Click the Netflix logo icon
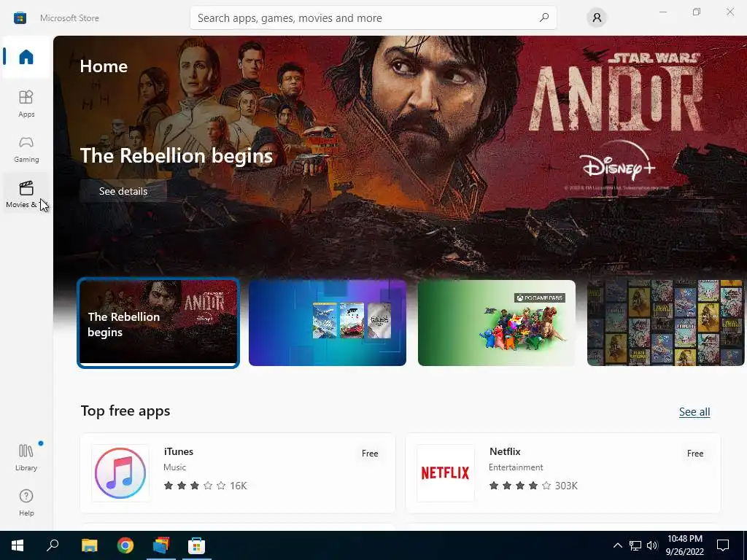Image resolution: width=747 pixels, height=560 pixels. pos(446,472)
